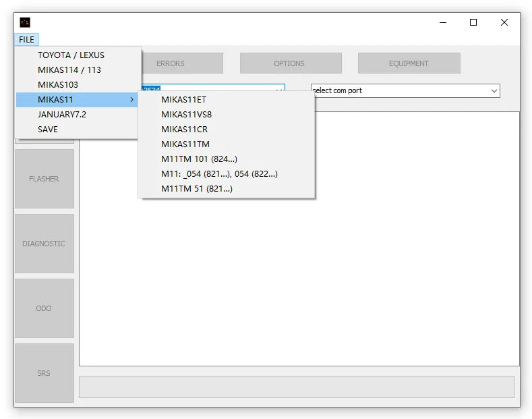
Task: Select TOYOTA / LEXUS menu entry
Action: [71, 55]
